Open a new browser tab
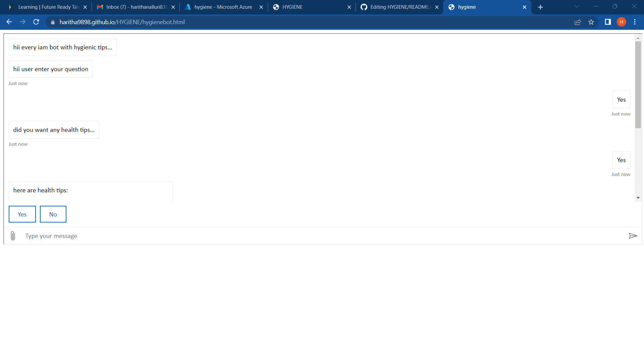Viewport: 644px width, 341px height. pyautogui.click(x=540, y=7)
